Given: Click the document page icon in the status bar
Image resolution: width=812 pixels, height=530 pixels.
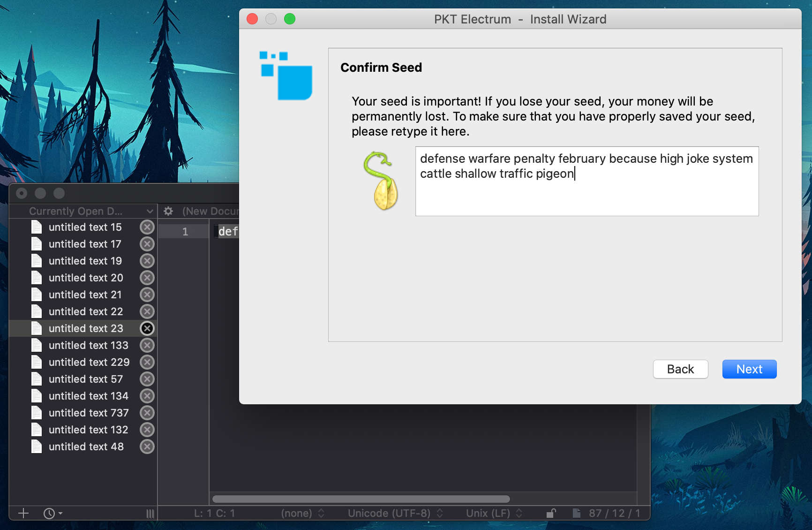Looking at the screenshot, I should tap(577, 513).
